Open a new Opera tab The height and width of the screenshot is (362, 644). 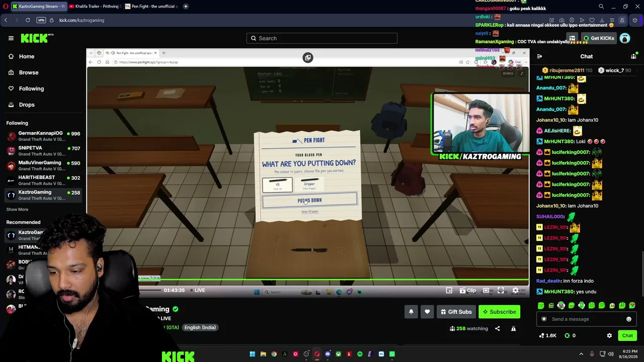pos(186,7)
